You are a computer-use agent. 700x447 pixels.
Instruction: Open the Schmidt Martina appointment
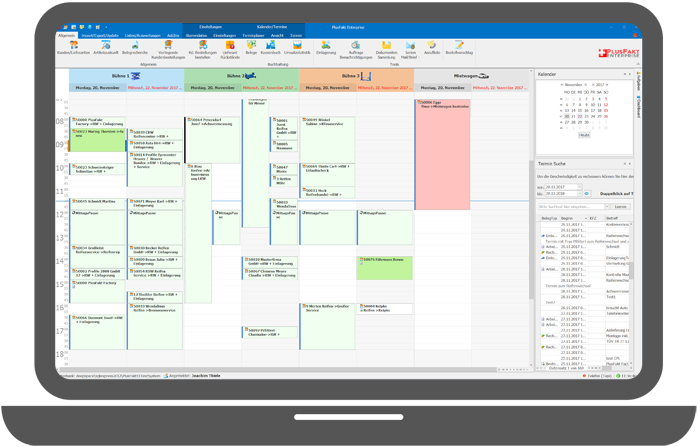(98, 204)
